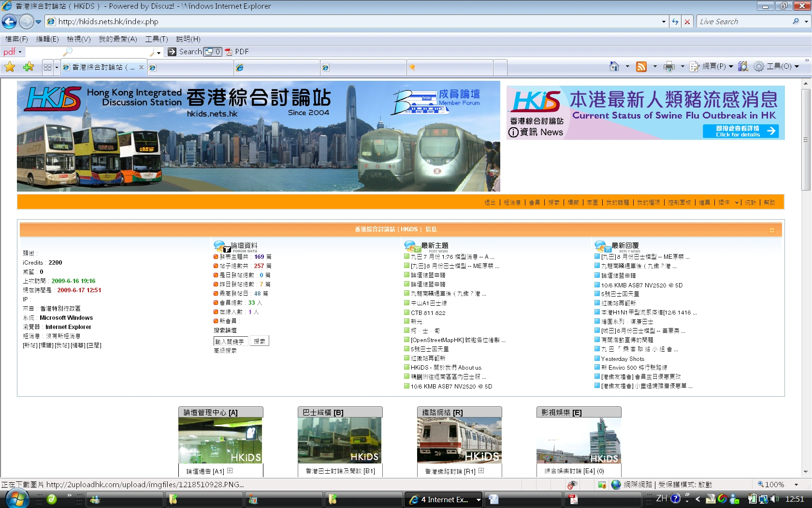812x508 pixels.
Task: Open the 'Yesterday Shots' latest reply link
Action: [623, 359]
